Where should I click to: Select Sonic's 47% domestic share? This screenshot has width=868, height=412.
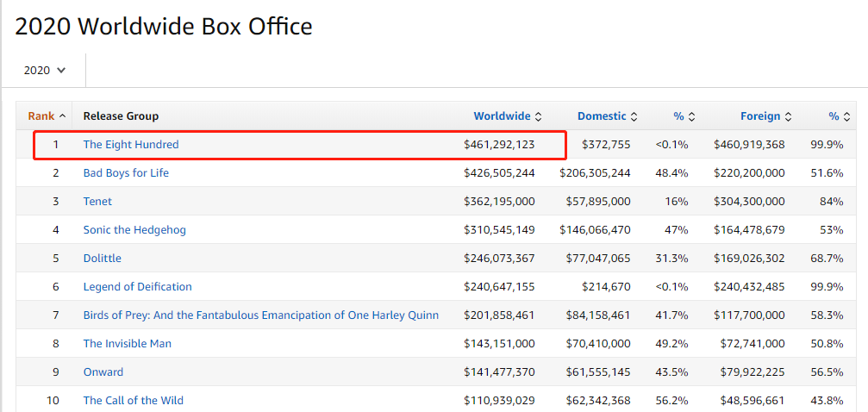[x=677, y=229]
